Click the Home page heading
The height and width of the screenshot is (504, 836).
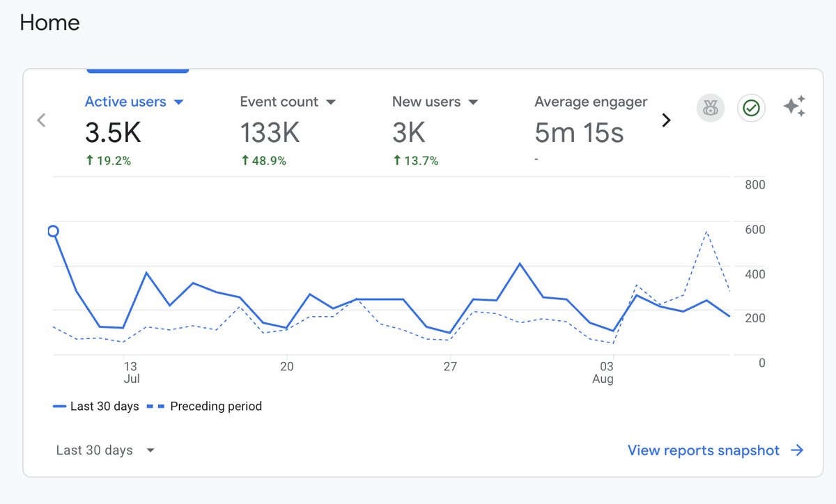tap(49, 22)
